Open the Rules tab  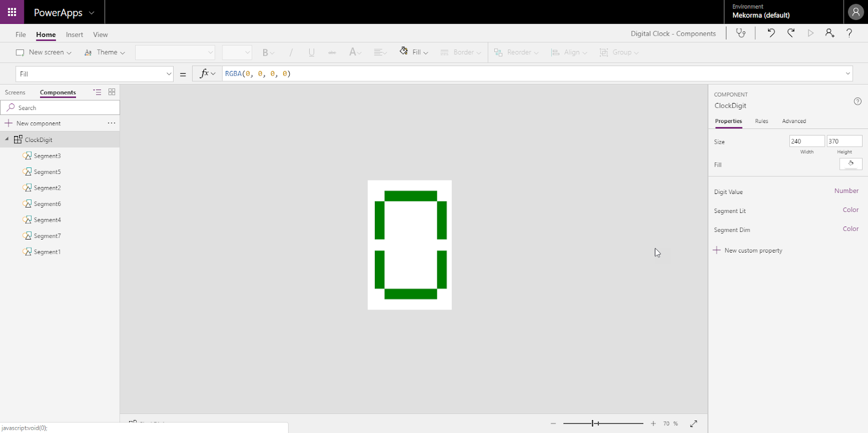click(x=762, y=121)
